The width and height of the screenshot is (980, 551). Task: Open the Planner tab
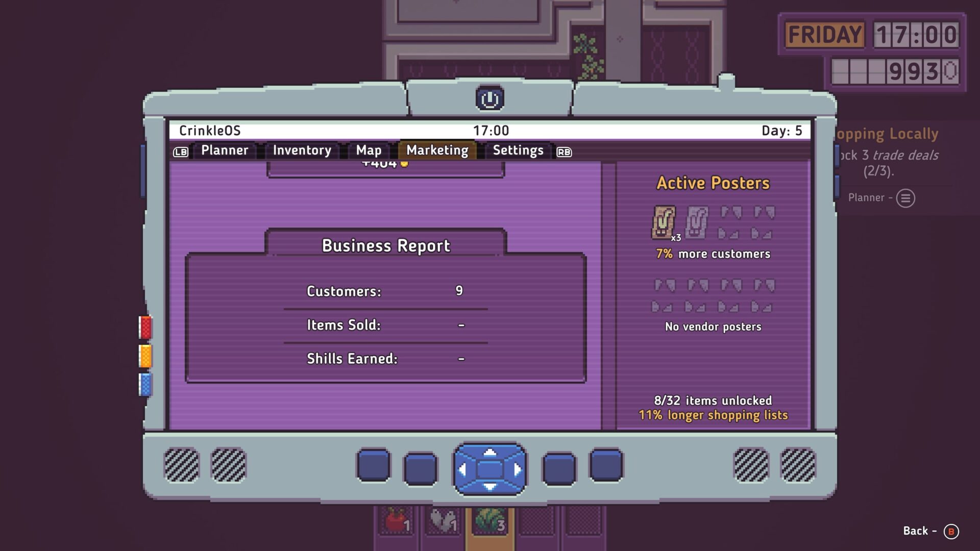pos(225,151)
